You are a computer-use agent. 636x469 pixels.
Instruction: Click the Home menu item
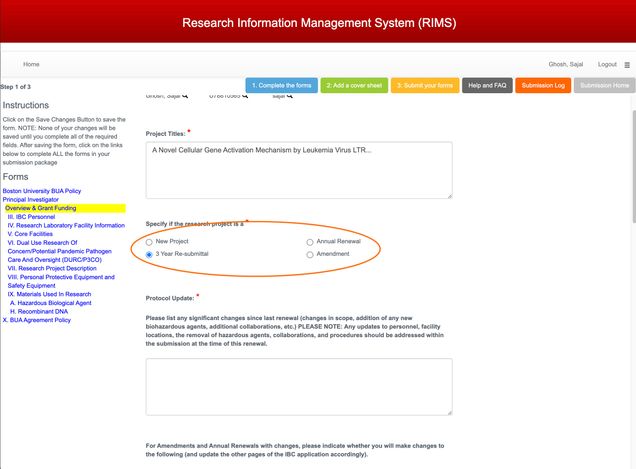[x=31, y=64]
